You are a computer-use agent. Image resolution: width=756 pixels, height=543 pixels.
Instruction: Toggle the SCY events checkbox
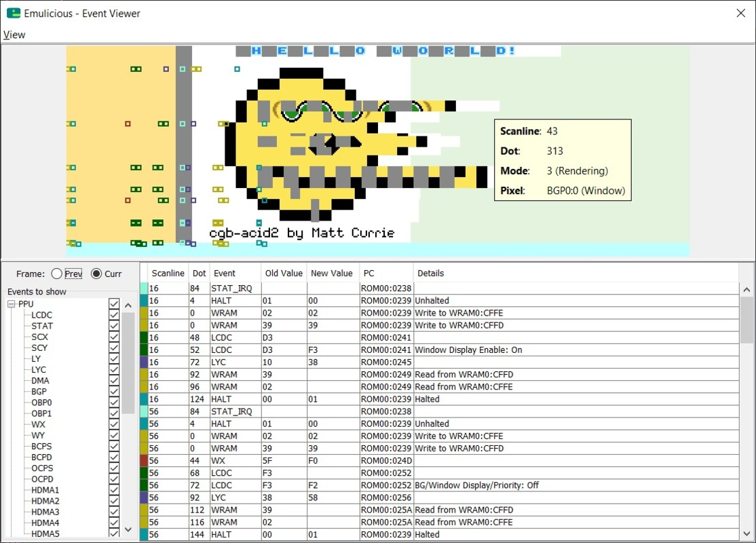pos(114,348)
